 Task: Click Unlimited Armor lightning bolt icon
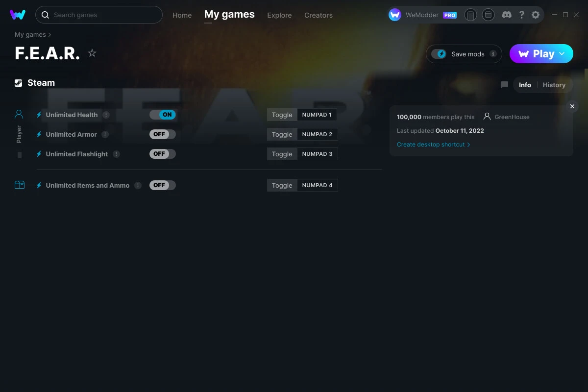pyautogui.click(x=39, y=134)
